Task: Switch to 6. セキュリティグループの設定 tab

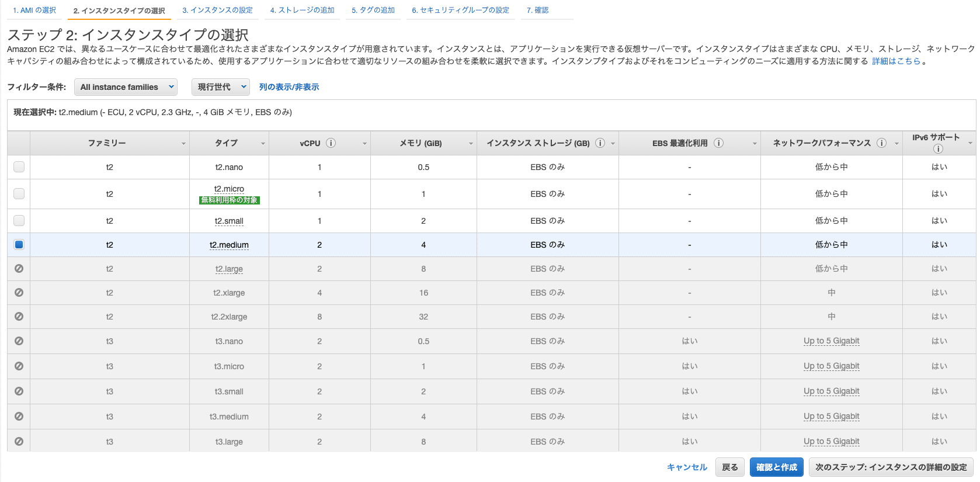Action: click(460, 11)
